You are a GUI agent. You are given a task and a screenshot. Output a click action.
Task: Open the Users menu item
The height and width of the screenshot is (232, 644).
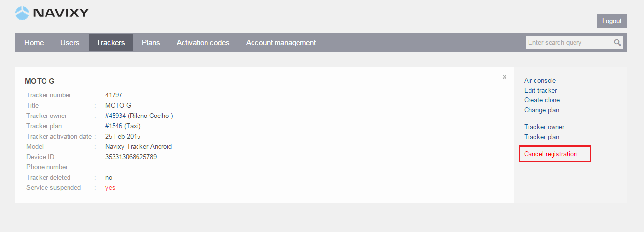click(x=70, y=43)
